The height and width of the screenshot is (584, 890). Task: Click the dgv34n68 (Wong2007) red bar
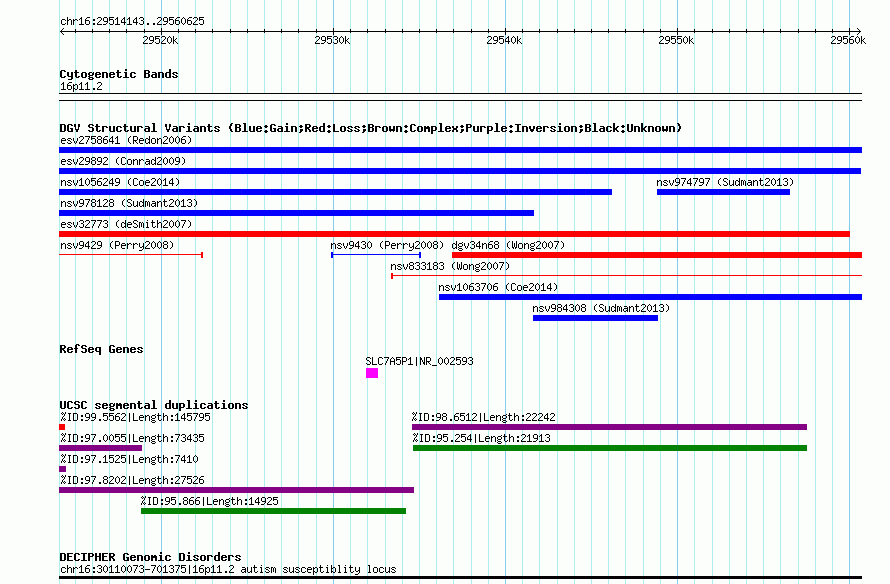[657, 255]
